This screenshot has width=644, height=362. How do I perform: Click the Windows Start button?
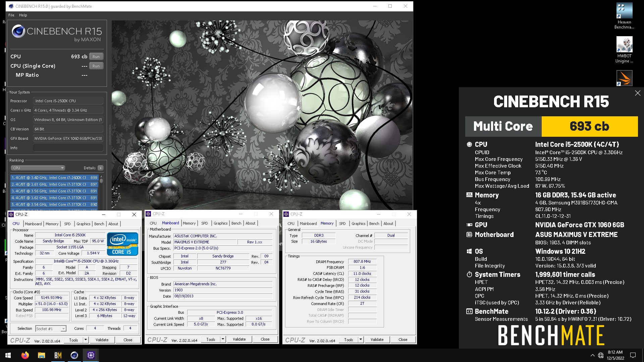pyautogui.click(x=8, y=355)
